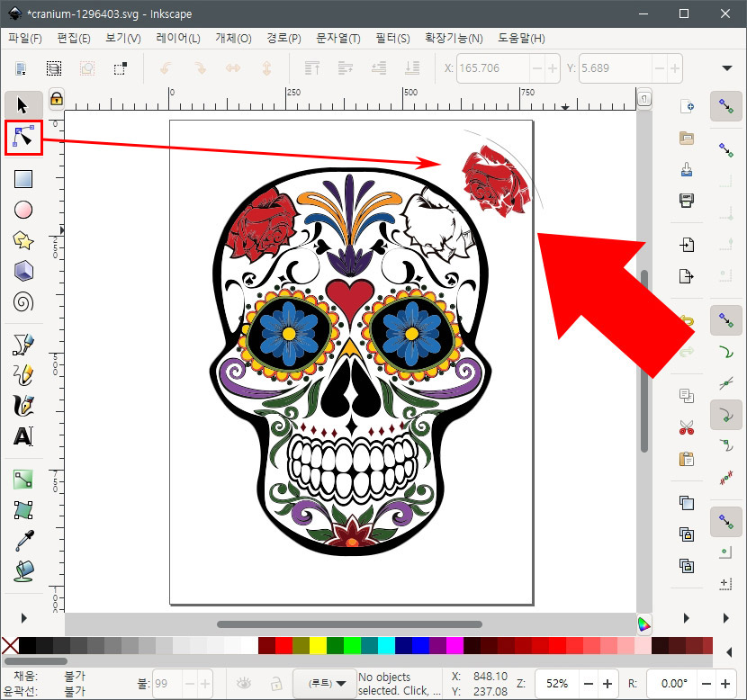Select the Ellipse circle tool
This screenshot has width=747, height=700.
23,210
